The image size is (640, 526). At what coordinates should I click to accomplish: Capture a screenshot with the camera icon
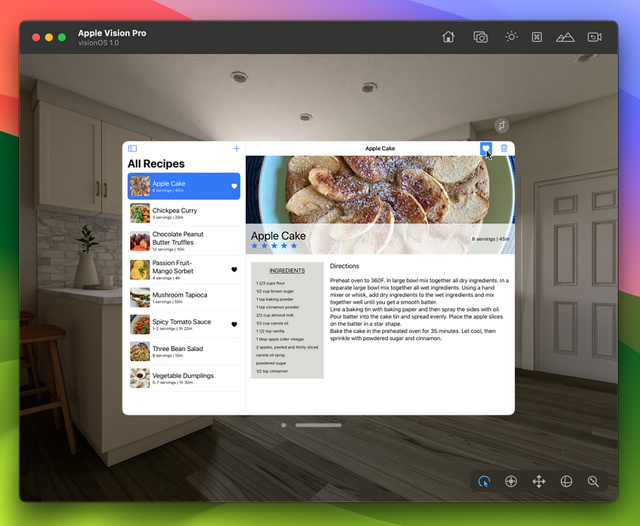pyautogui.click(x=480, y=37)
